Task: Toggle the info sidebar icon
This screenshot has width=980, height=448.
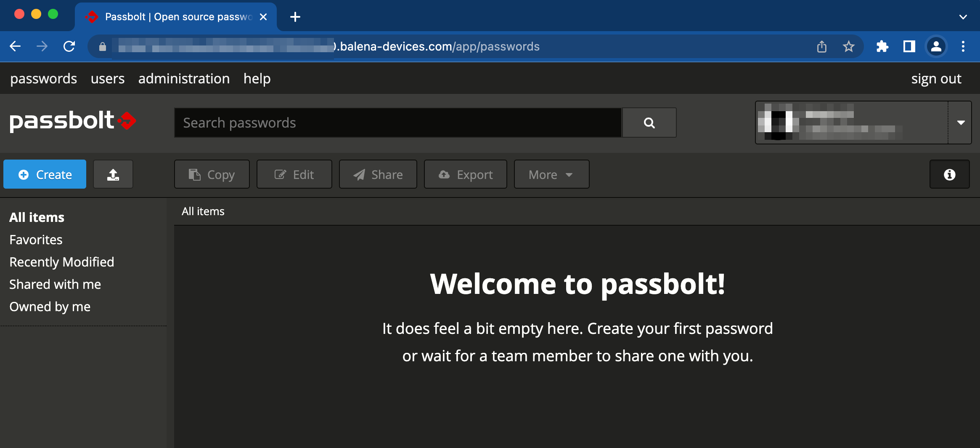Action: click(950, 174)
